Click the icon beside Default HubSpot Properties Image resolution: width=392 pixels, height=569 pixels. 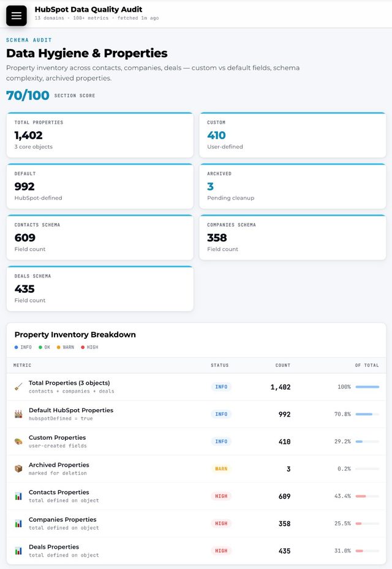click(18, 414)
